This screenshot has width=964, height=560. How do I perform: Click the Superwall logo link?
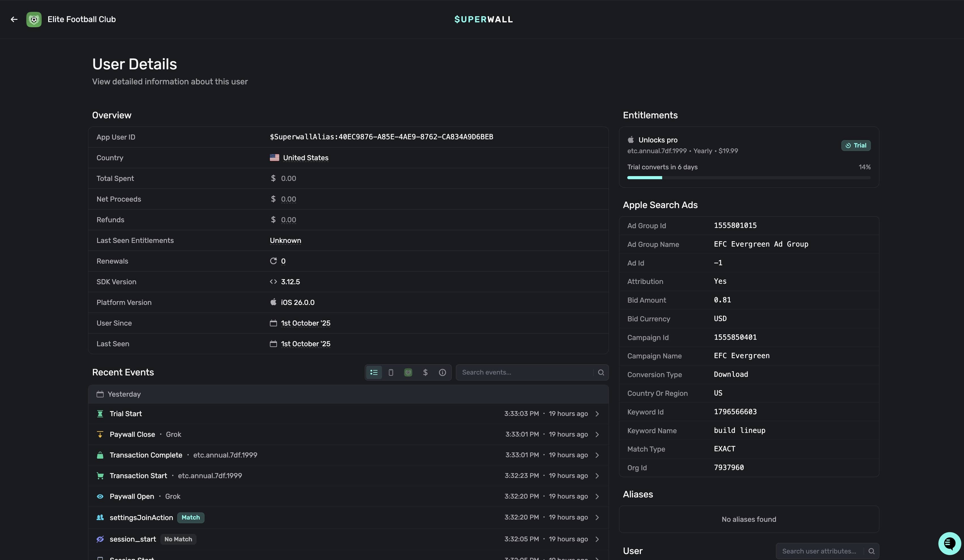483,20
